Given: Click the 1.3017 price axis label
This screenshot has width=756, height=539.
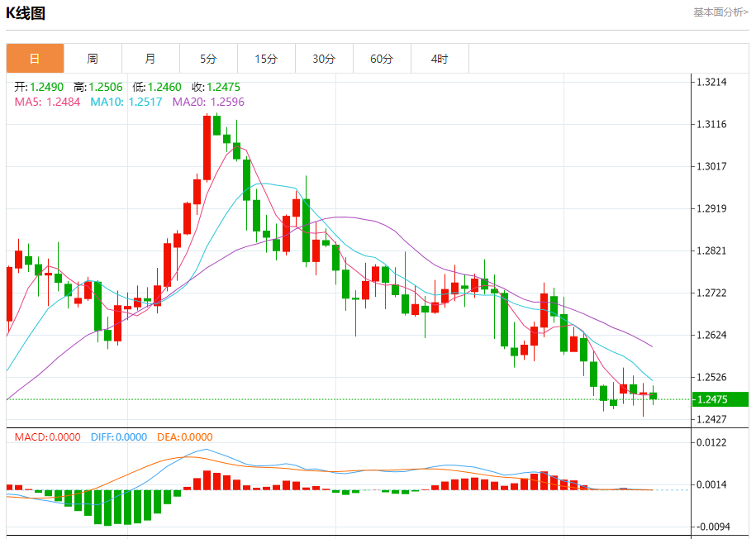Looking at the screenshot, I should coord(711,166).
